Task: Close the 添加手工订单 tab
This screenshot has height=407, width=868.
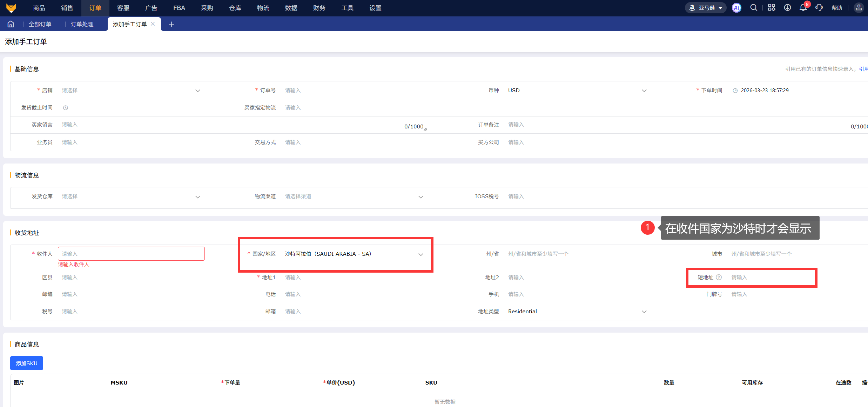Action: coord(153,24)
